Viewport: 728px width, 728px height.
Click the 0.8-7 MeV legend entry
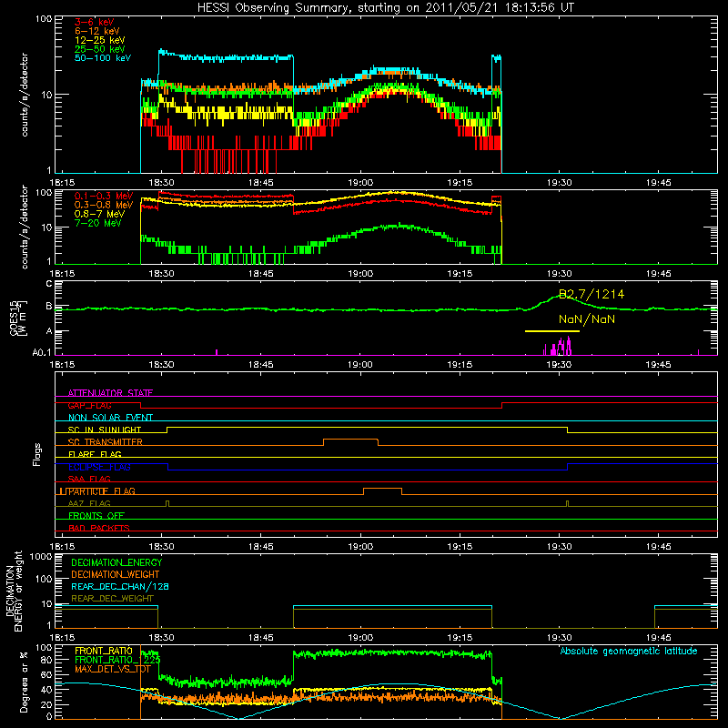coord(99,214)
